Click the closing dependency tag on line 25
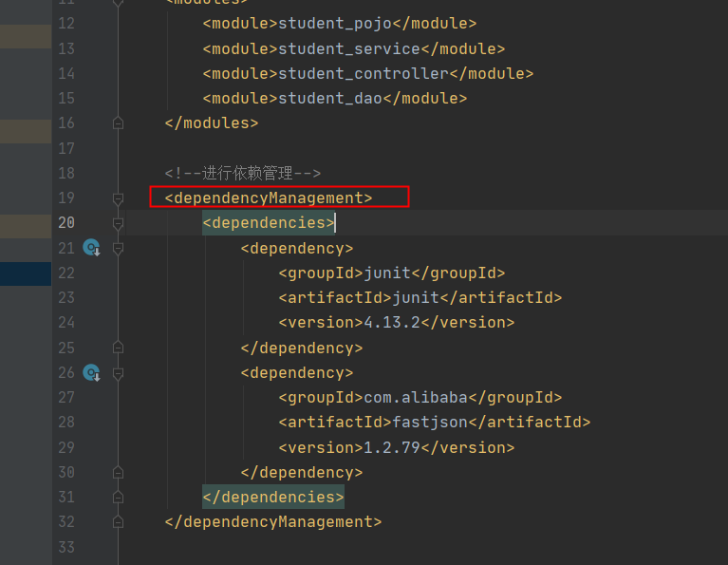The height and width of the screenshot is (565, 728). pos(301,348)
